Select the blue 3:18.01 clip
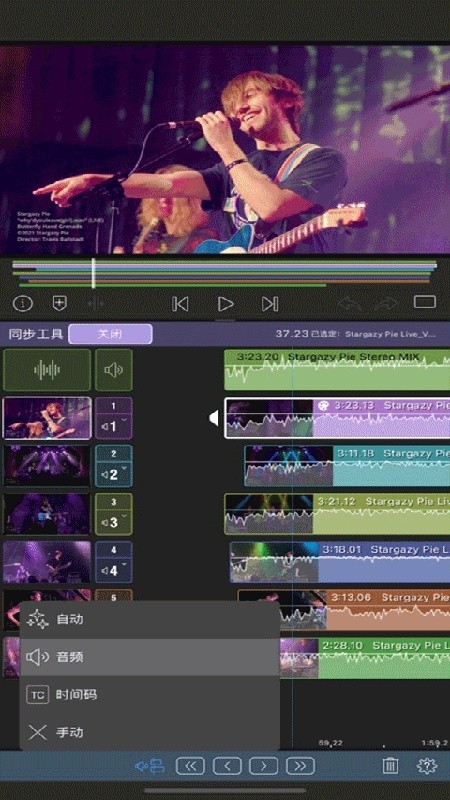Screen dimensions: 450x800 (340, 562)
